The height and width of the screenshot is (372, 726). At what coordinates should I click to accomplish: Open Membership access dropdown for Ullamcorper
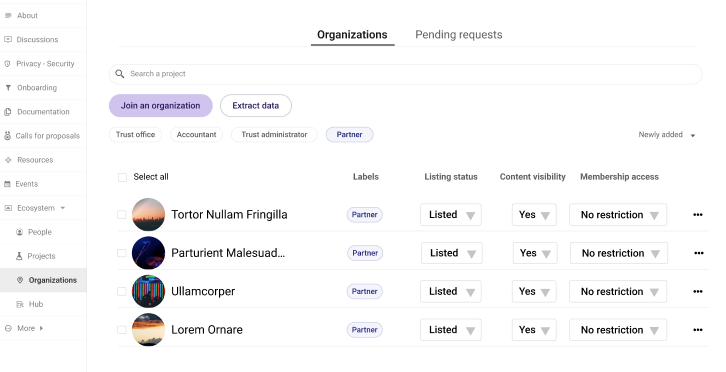pos(618,291)
